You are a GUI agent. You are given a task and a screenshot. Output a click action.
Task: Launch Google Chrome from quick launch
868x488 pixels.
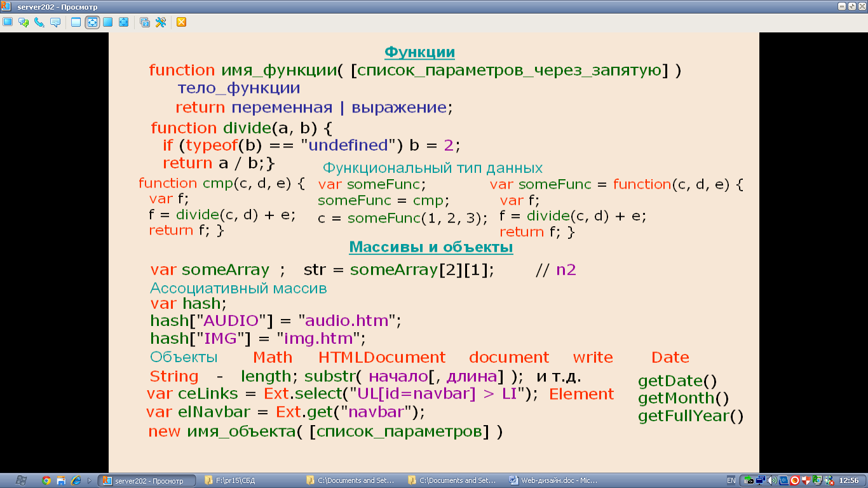pos(46,480)
